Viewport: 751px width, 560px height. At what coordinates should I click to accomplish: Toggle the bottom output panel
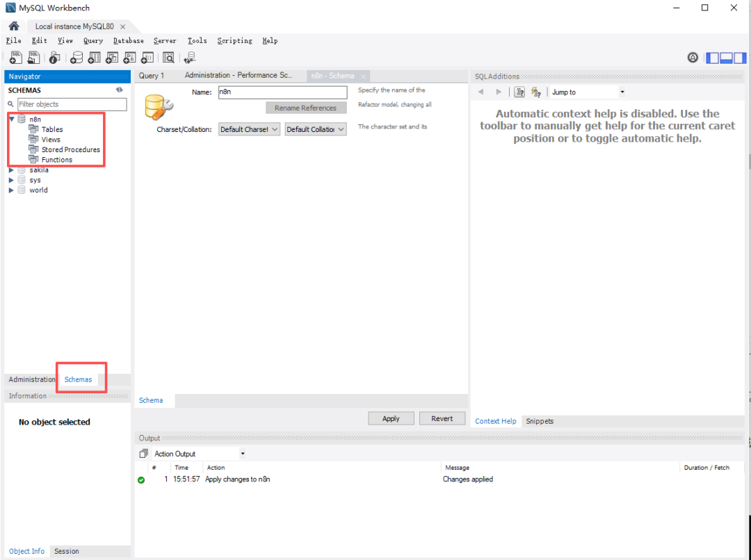(726, 58)
